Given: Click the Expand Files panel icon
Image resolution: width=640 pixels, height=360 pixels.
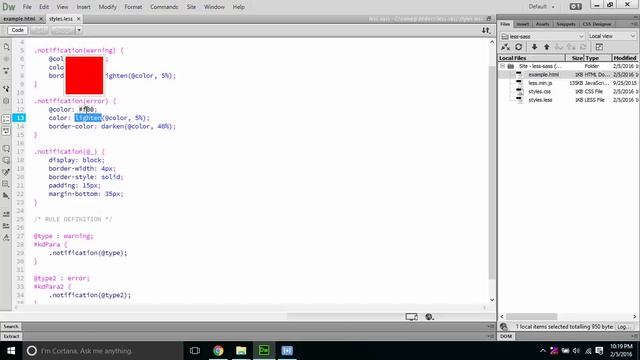Looking at the screenshot, I should tap(599, 47).
